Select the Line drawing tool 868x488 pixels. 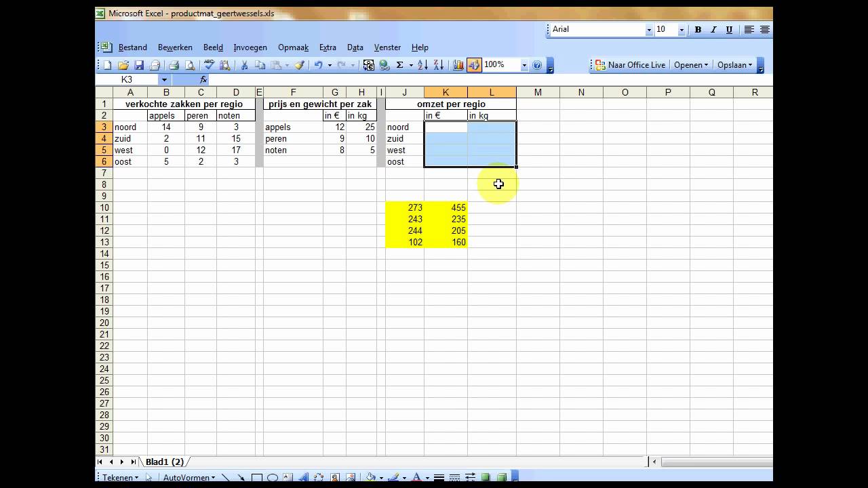[x=226, y=478]
